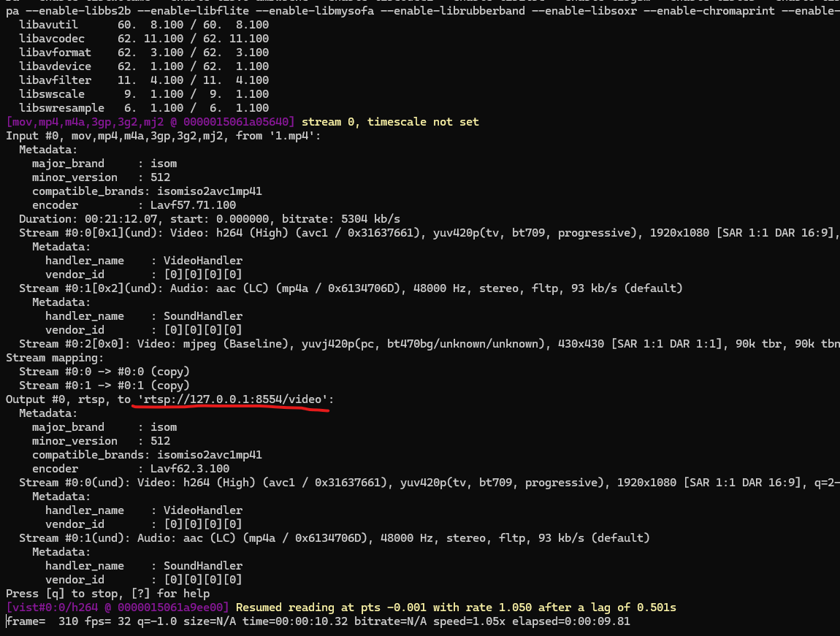The width and height of the screenshot is (840, 636).
Task: Select the libavfilter 11. 4.100 line
Action: pyautogui.click(x=144, y=80)
